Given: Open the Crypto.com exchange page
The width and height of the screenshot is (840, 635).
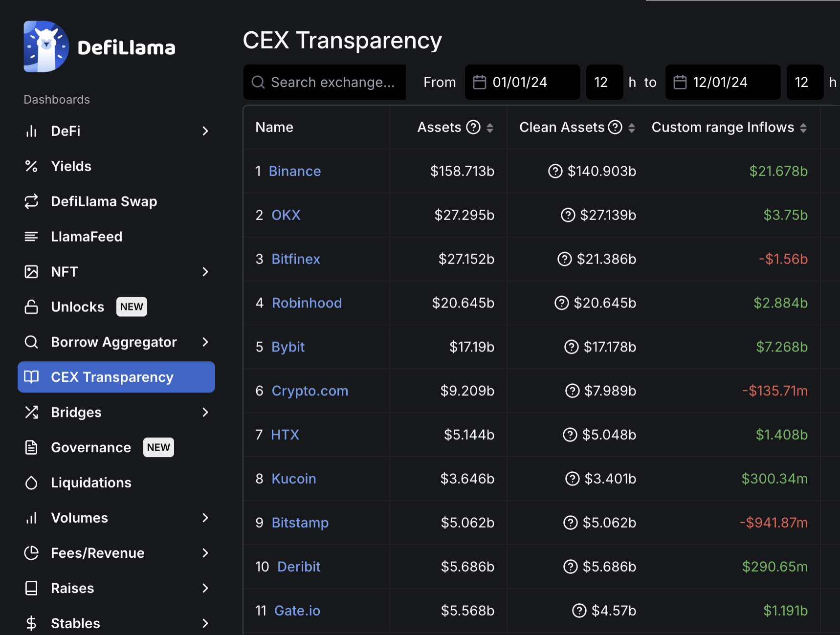Looking at the screenshot, I should tap(309, 391).
